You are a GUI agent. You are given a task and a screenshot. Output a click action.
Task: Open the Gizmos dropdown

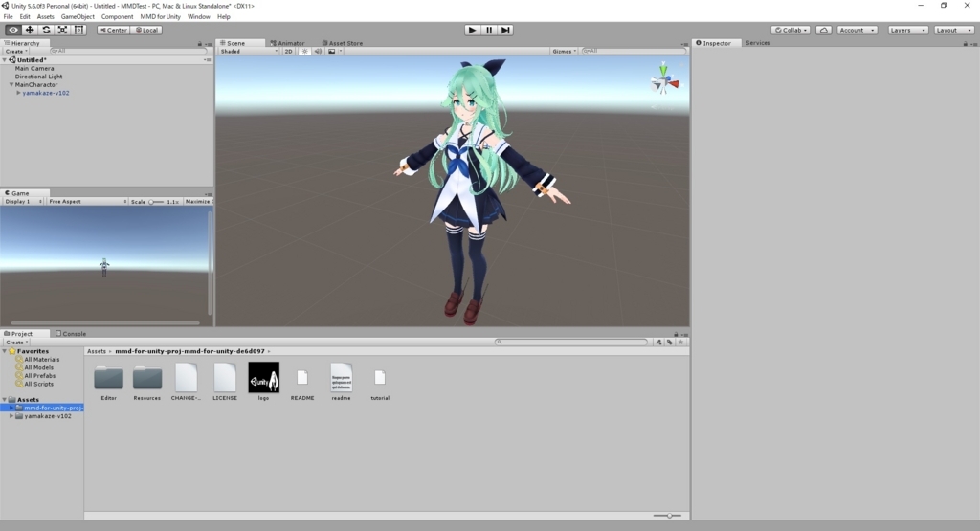564,52
